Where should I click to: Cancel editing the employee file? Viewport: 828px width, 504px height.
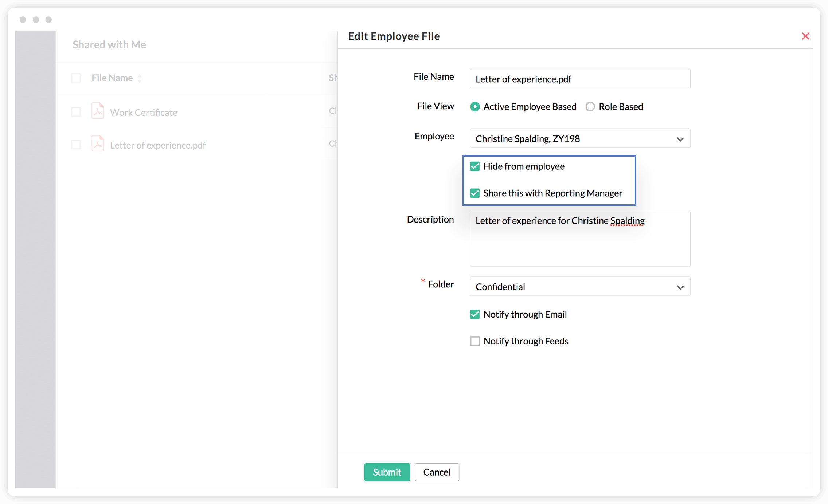(x=437, y=472)
